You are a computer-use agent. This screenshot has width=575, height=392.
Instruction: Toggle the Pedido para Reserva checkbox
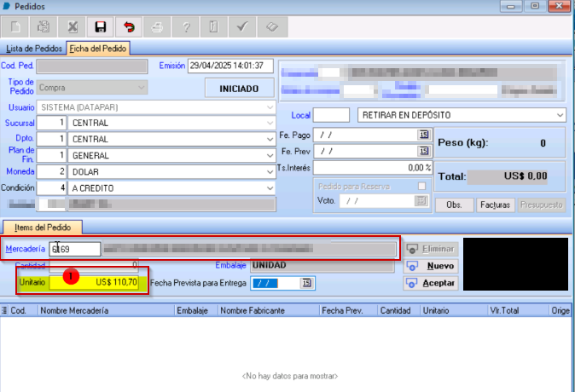tap(421, 186)
